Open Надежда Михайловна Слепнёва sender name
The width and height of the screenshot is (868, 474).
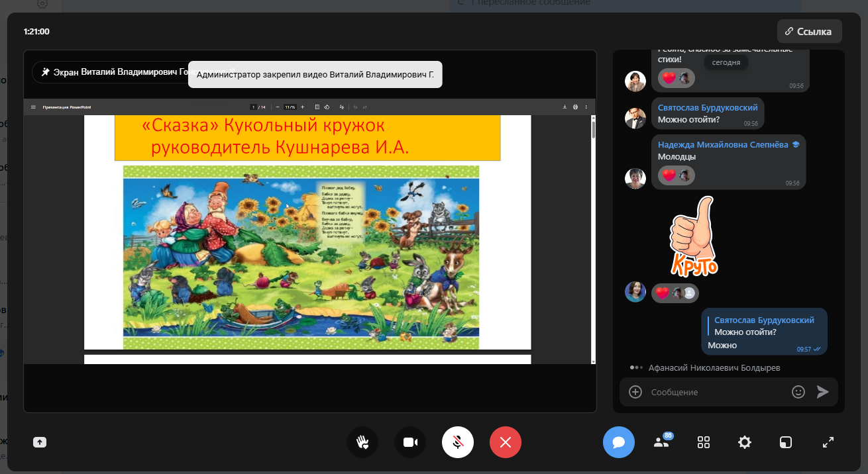pyautogui.click(x=724, y=144)
